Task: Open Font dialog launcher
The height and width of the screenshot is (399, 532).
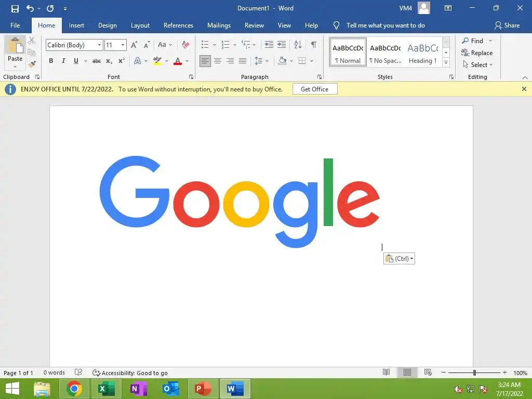Action: tap(191, 77)
